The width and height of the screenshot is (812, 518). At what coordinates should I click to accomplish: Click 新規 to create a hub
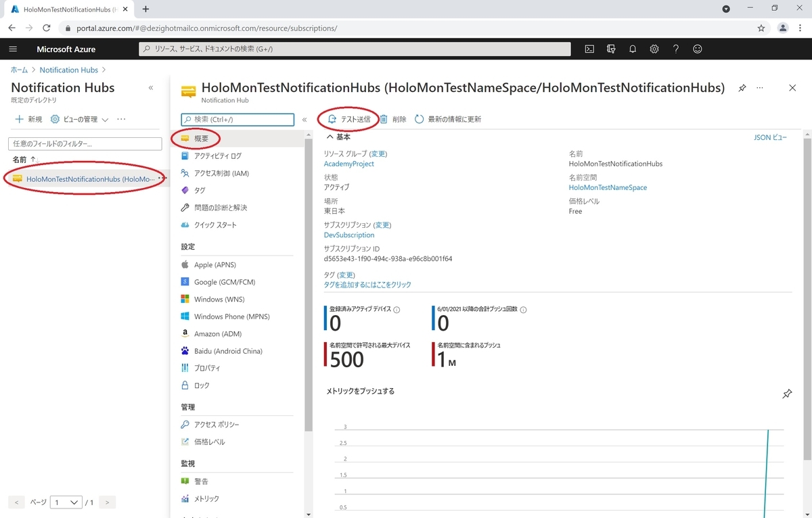point(28,119)
